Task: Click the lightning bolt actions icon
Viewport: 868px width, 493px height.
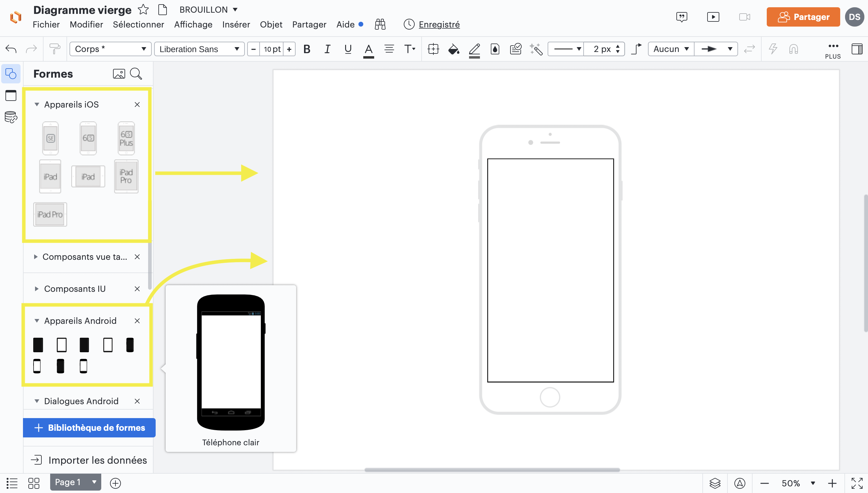Action: (773, 49)
